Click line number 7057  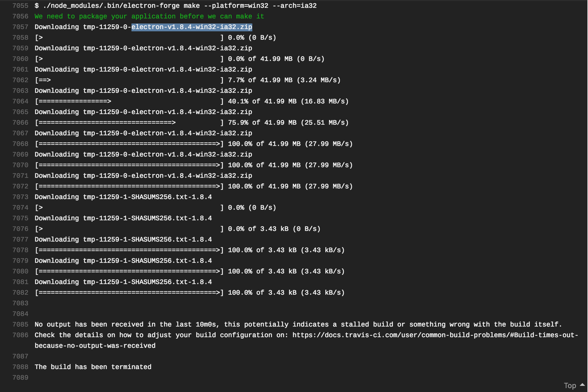click(20, 27)
